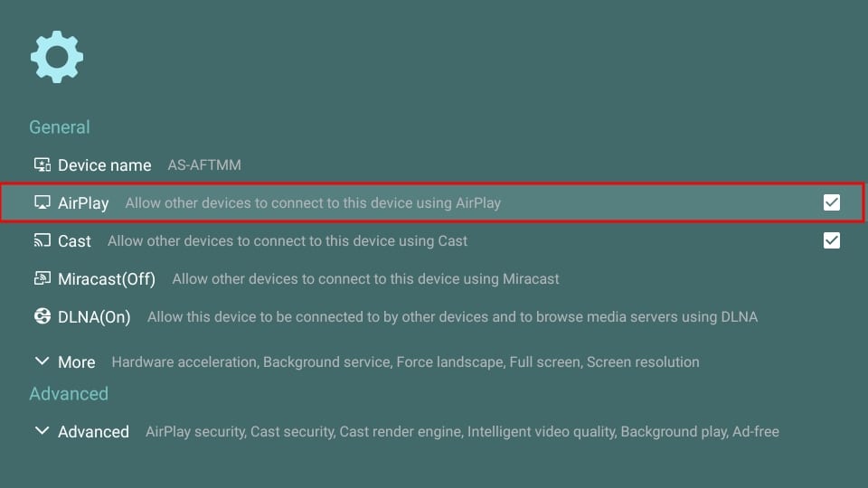Click the DLNA circular icon
Viewport: 868px width, 488px height.
(x=42, y=316)
